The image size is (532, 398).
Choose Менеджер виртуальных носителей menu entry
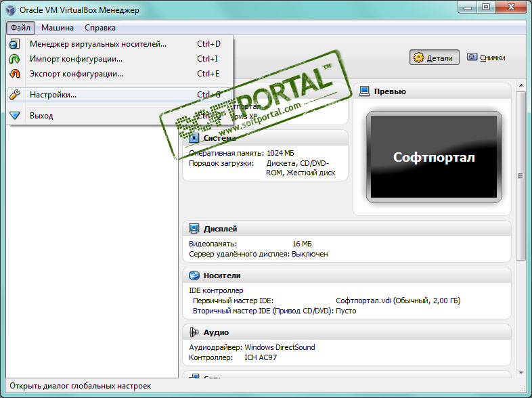[x=120, y=44]
